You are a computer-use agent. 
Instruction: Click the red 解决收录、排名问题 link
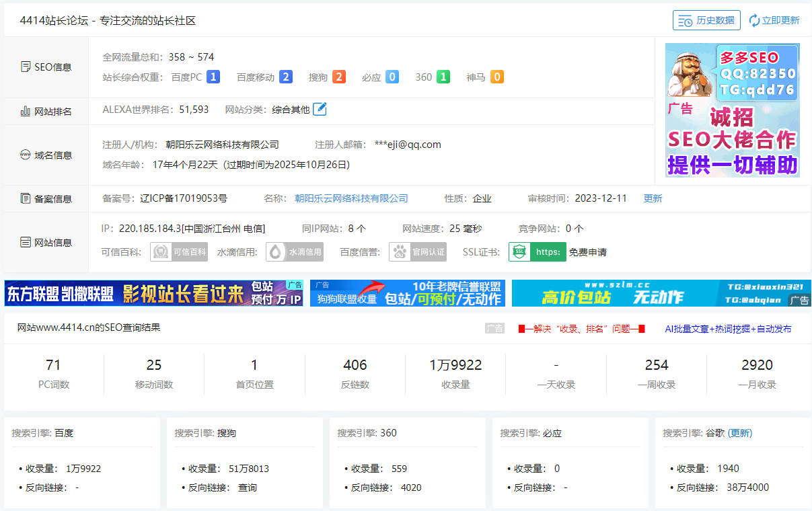582,329
